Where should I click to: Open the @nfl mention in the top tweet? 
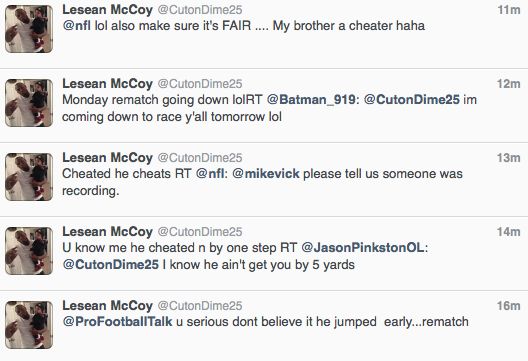click(x=77, y=26)
